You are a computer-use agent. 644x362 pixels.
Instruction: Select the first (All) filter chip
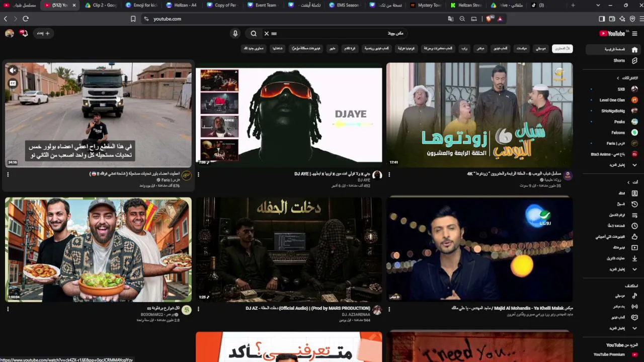click(x=562, y=49)
